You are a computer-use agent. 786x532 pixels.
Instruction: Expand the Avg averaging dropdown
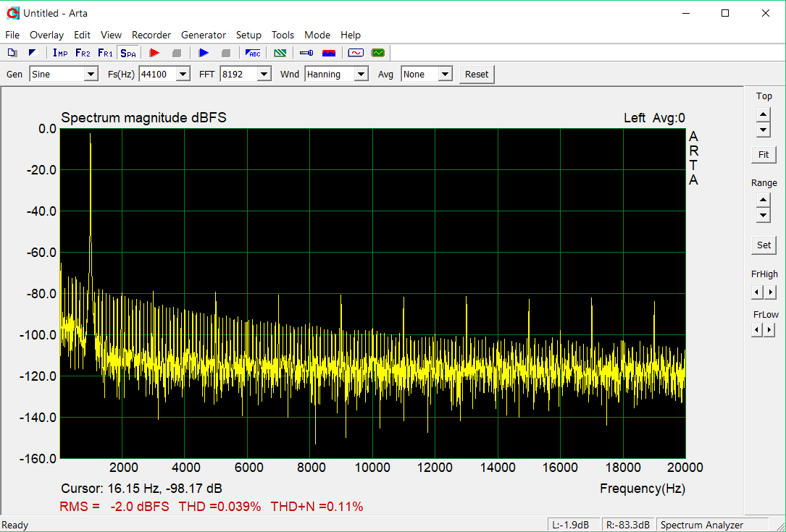pyautogui.click(x=445, y=74)
